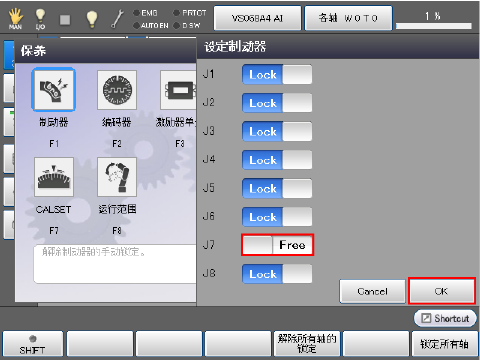Tap the I/O light bulb icon
Image resolution: width=480 pixels, height=360 pixels.
[x=40, y=18]
